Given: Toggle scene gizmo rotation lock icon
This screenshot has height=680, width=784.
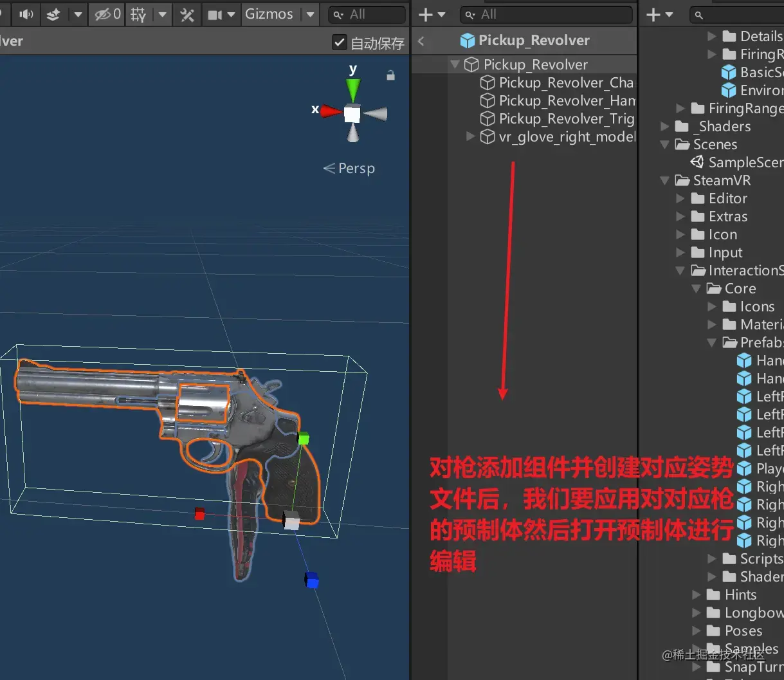Looking at the screenshot, I should click(390, 75).
